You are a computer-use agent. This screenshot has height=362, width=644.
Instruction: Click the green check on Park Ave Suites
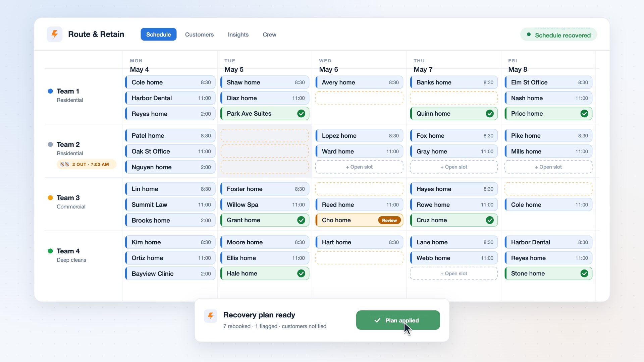tap(301, 114)
